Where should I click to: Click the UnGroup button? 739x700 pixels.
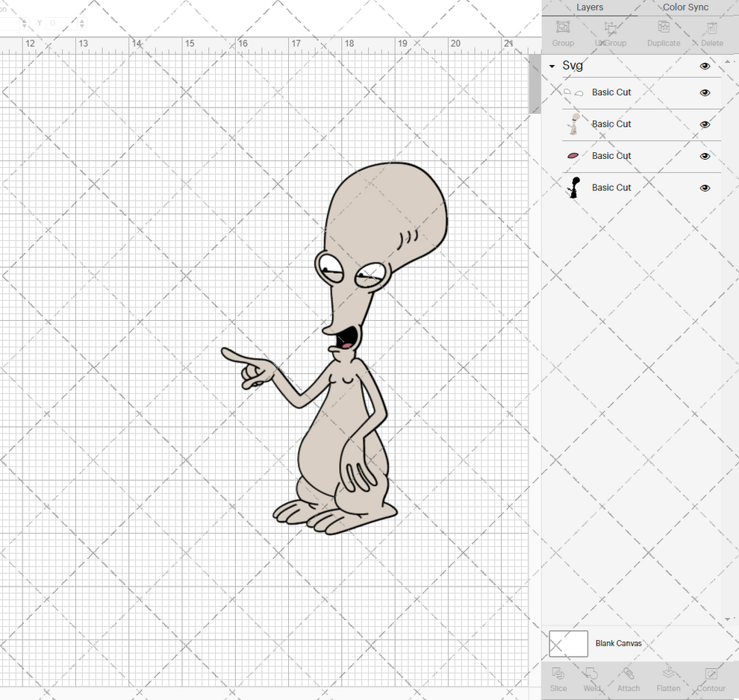click(x=611, y=34)
